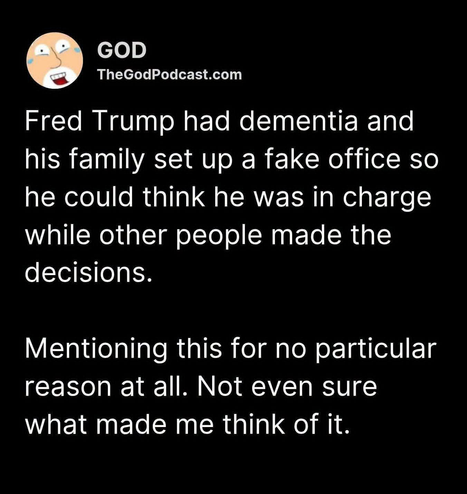Click the word "dementia" in the post
Viewport: 467px width, 494px height.
[299, 121]
